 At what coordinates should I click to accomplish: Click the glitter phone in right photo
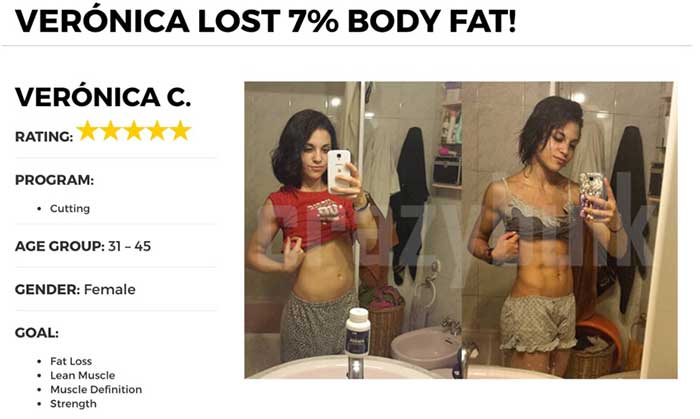592,190
